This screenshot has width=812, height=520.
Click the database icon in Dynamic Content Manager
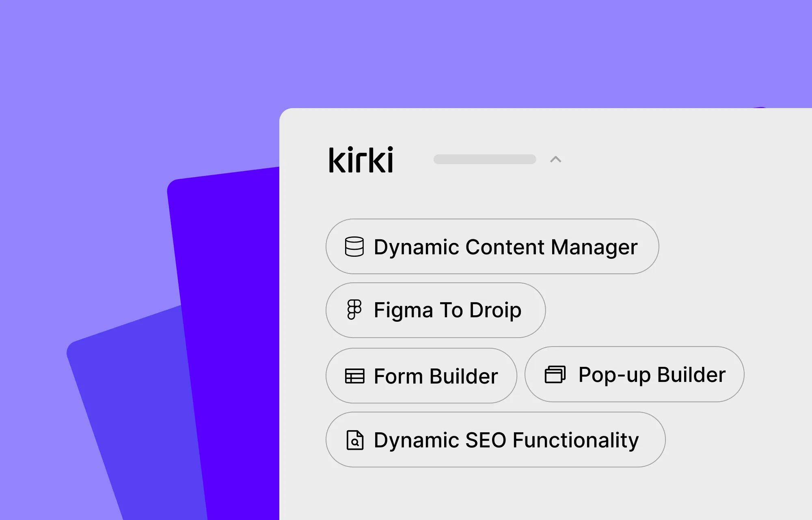[x=354, y=247]
